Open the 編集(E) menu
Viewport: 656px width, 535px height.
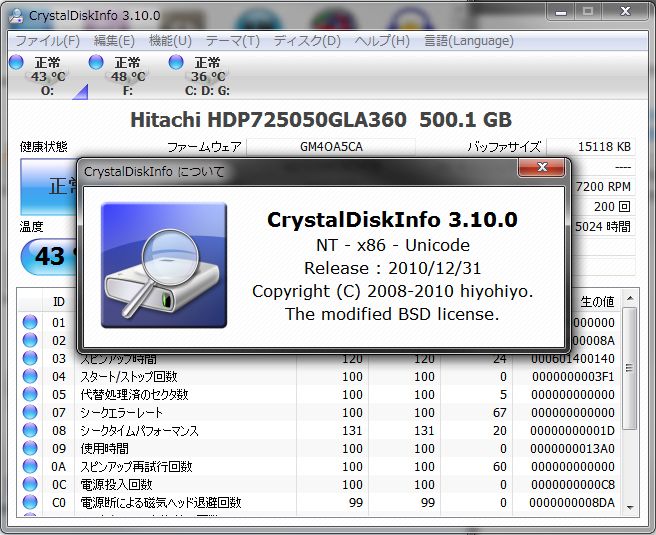coord(114,41)
